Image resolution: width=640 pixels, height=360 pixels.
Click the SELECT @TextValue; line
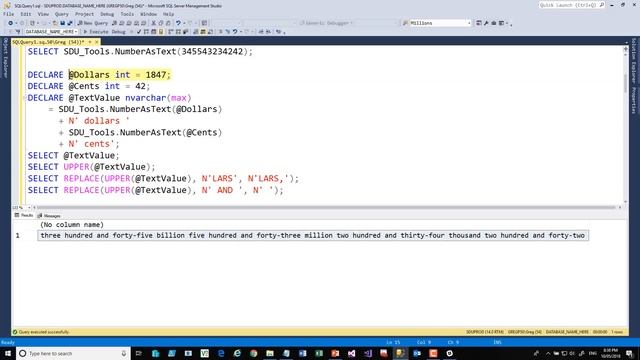[x=73, y=156]
